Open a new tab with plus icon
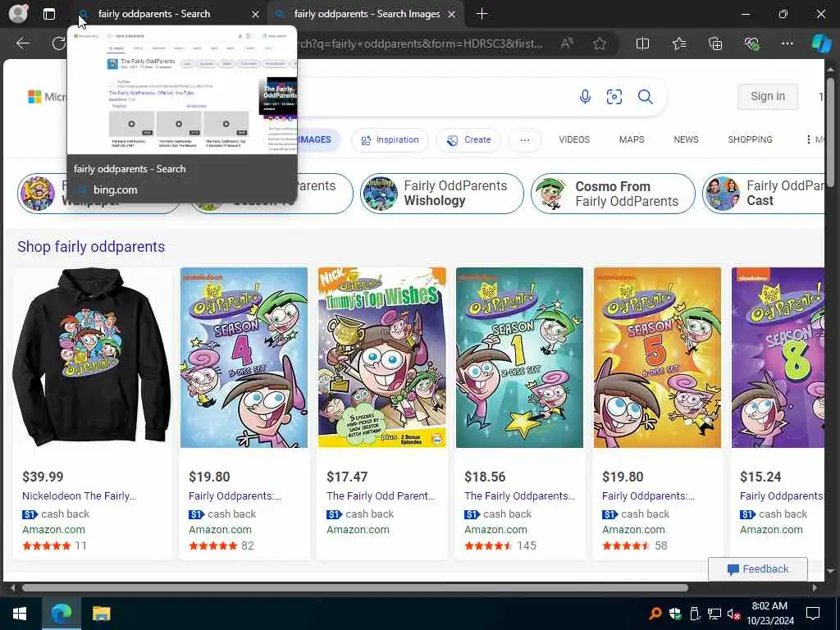840x630 pixels. coord(482,14)
